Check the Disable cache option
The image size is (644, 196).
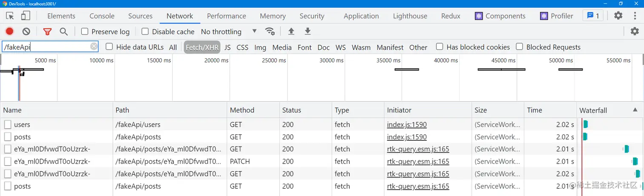pos(145,31)
